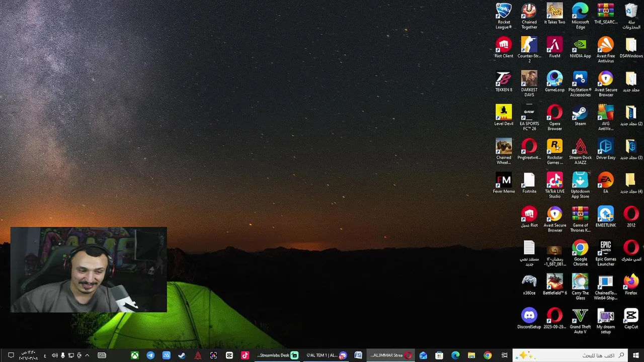Screen dimensions: 644x362
Task: Open the Microsoft Edge desktop shortcut
Action: pos(580,16)
